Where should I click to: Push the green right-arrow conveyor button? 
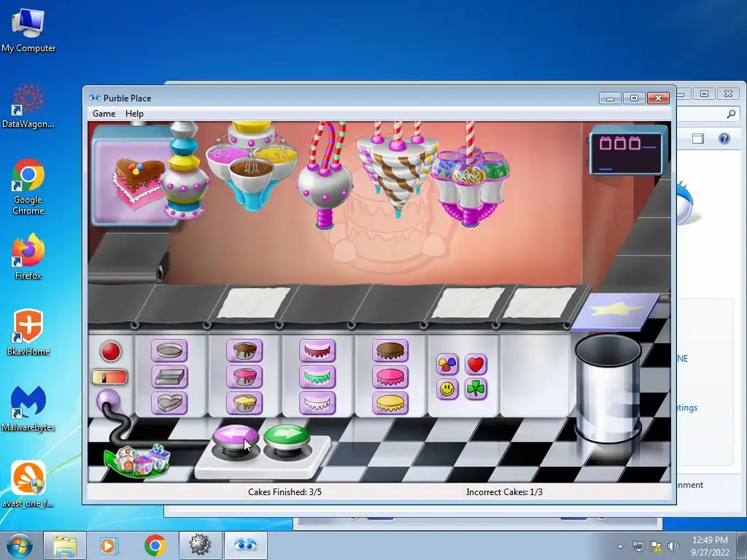point(287,437)
